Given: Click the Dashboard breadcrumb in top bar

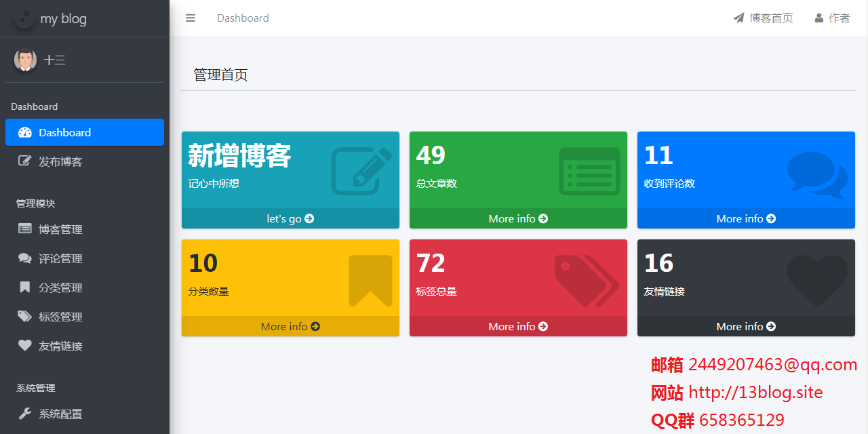Looking at the screenshot, I should point(243,18).
